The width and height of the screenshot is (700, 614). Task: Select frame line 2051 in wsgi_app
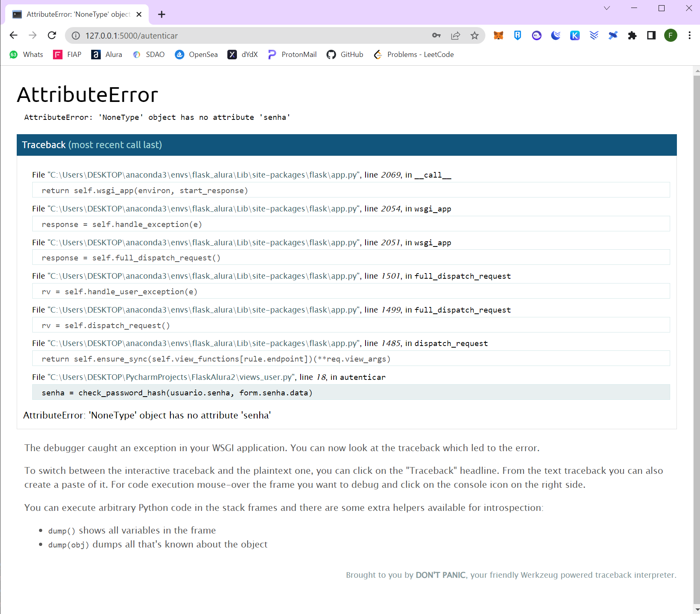pyautogui.click(x=242, y=242)
